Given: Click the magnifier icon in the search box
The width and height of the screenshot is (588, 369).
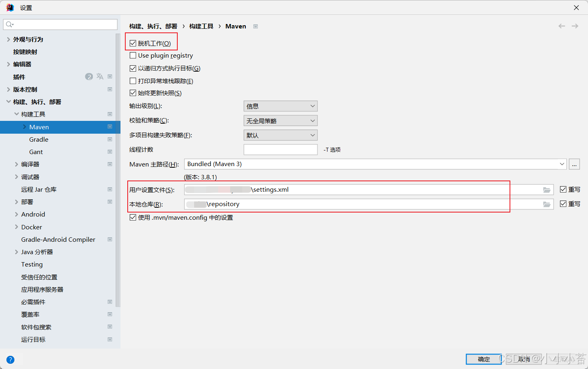Looking at the screenshot, I should point(10,24).
